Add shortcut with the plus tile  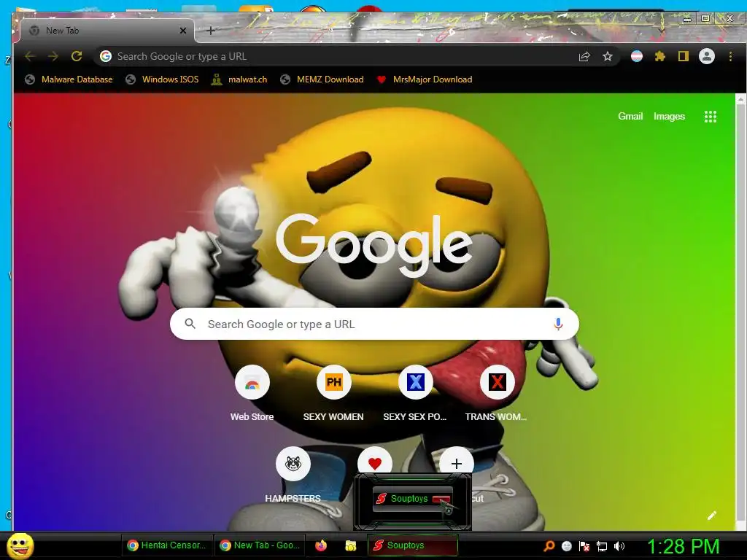457,462
